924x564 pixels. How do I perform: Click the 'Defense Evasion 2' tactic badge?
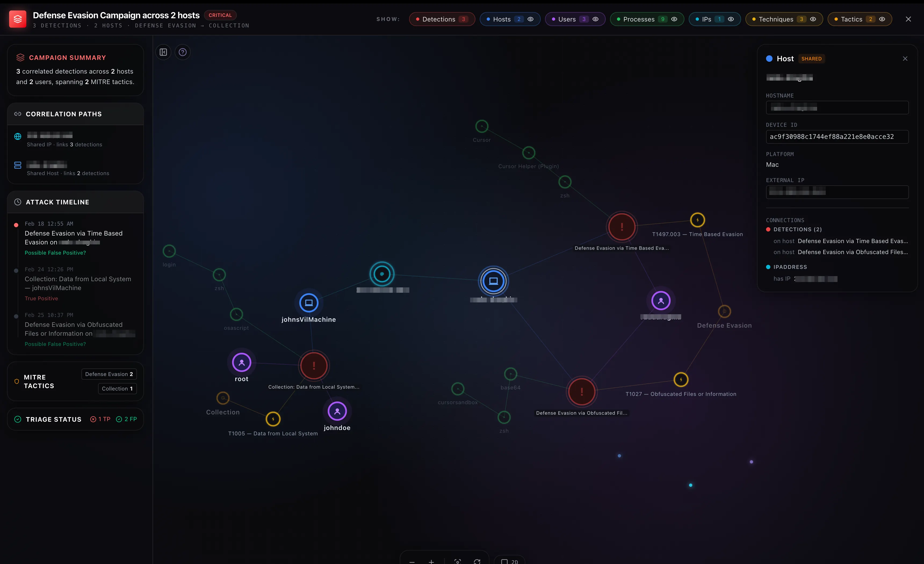pos(109,374)
